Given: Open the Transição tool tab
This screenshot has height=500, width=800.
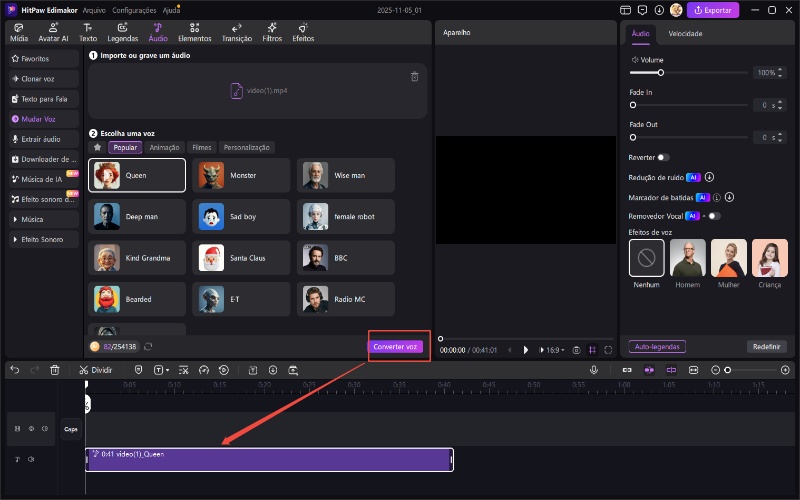Looking at the screenshot, I should [237, 31].
